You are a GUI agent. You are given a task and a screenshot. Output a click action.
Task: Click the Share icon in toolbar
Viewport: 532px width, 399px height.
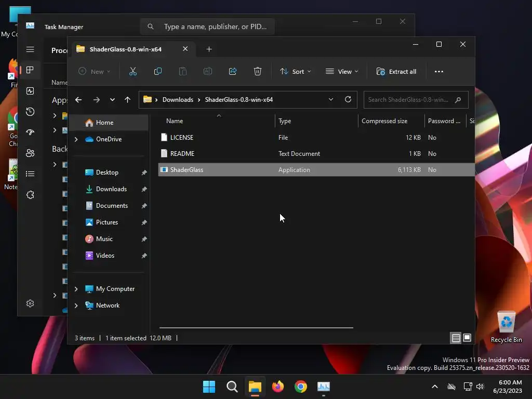[233, 72]
